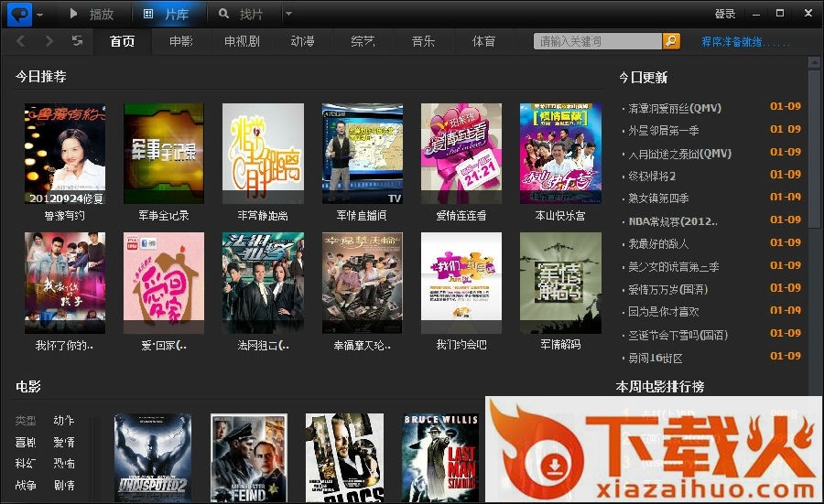824x504 pixels.
Task: Select the 电视剧 navigation tab
Action: coord(242,41)
